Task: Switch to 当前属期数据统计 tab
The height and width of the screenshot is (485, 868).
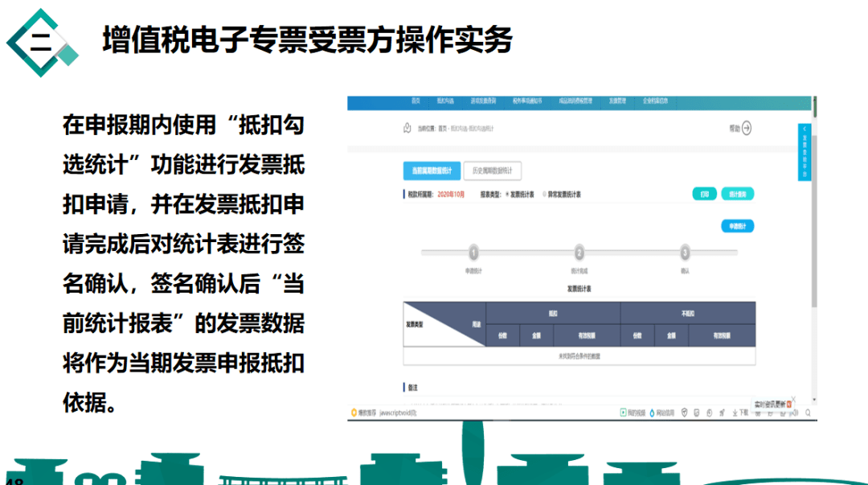Action: (x=432, y=171)
